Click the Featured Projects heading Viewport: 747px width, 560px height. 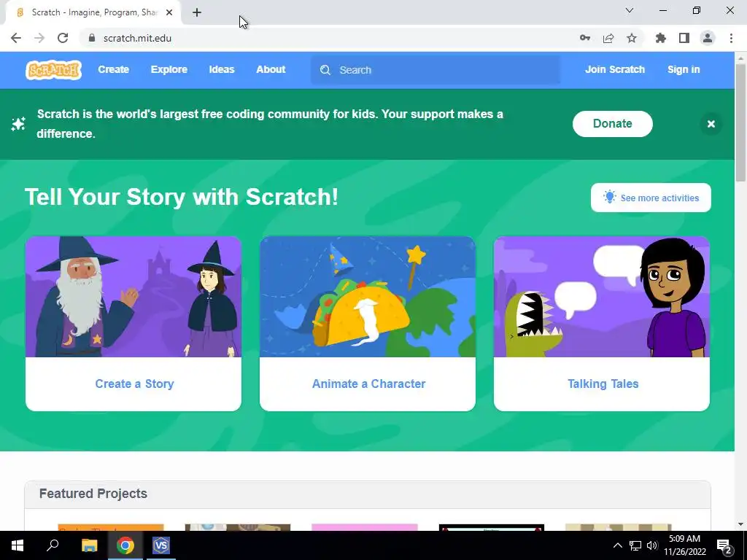tap(93, 494)
